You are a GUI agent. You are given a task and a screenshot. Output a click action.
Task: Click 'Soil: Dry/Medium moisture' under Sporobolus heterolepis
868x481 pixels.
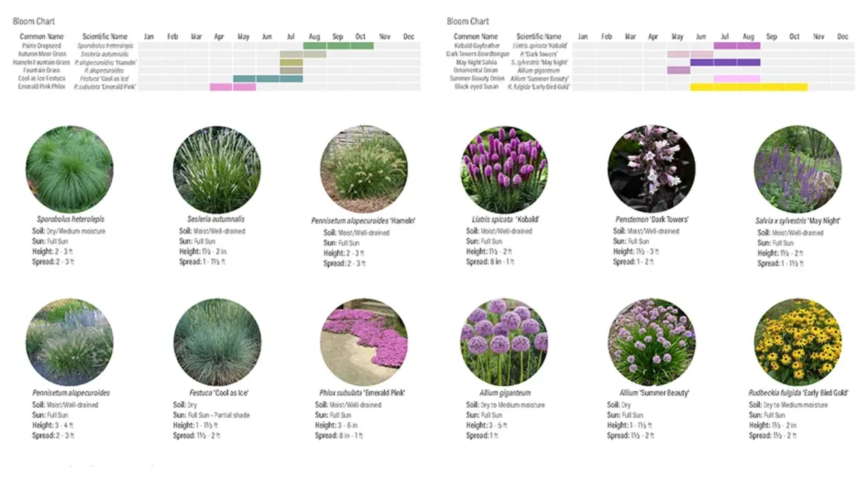[69, 231]
